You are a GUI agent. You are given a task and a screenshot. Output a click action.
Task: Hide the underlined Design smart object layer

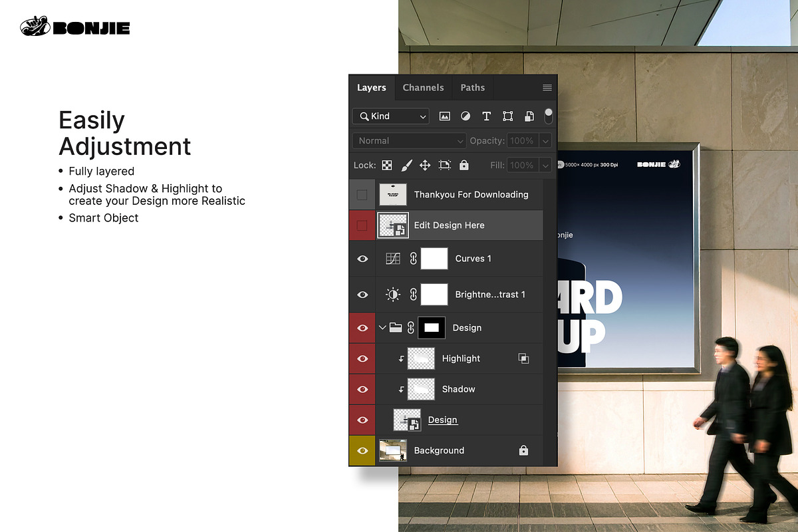pyautogui.click(x=362, y=420)
